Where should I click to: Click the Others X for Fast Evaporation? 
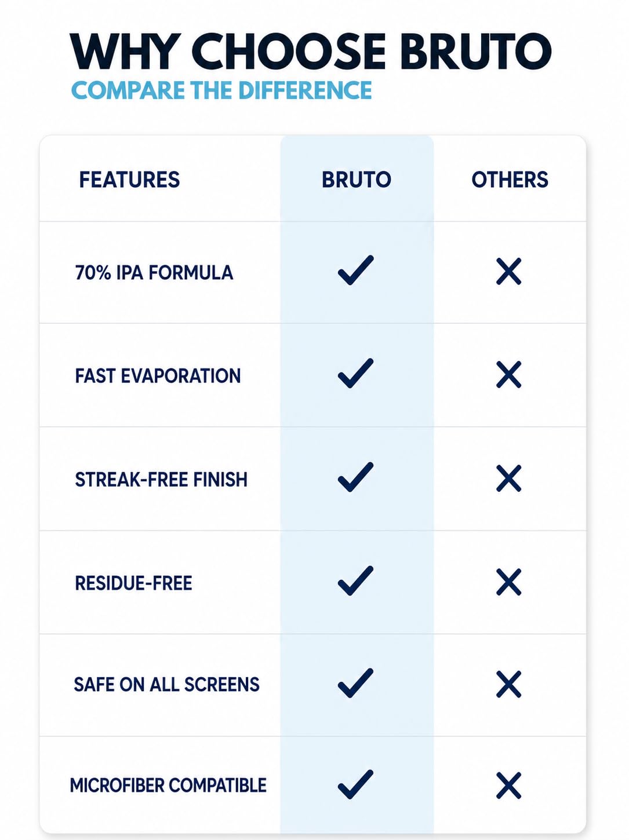(509, 375)
